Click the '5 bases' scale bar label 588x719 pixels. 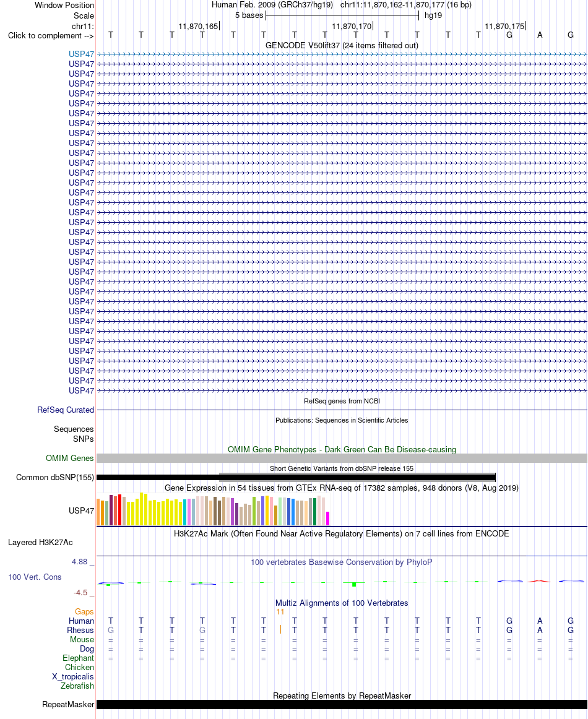click(249, 15)
